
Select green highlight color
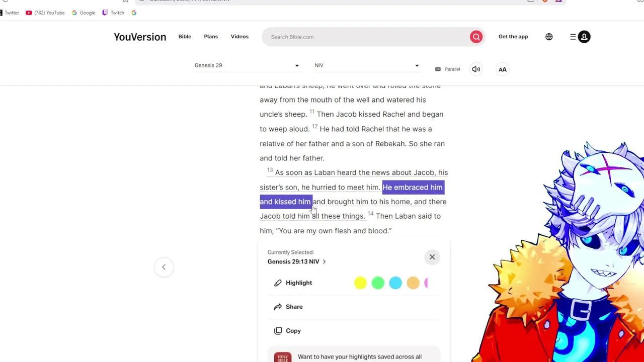coord(378,283)
